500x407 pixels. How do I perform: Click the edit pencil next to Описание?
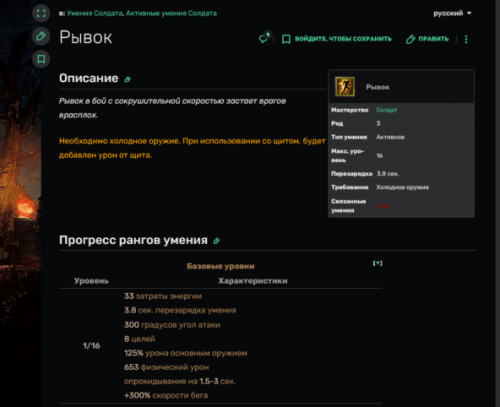tap(127, 79)
